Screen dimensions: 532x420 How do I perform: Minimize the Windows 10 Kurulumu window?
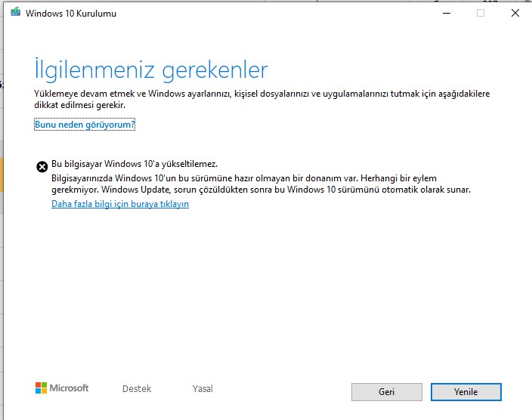447,14
